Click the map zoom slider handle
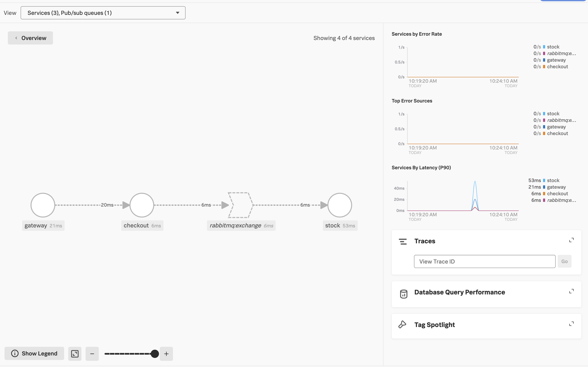The image size is (588, 367). tap(155, 354)
